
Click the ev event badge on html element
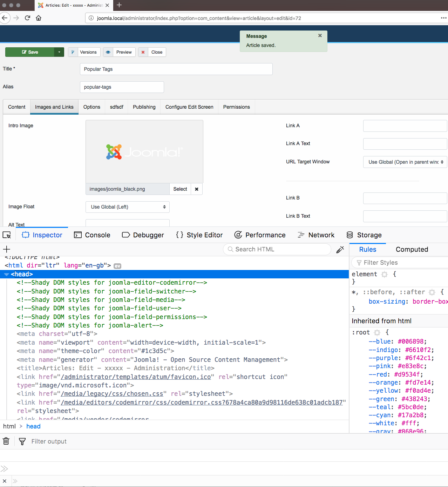[117, 266]
